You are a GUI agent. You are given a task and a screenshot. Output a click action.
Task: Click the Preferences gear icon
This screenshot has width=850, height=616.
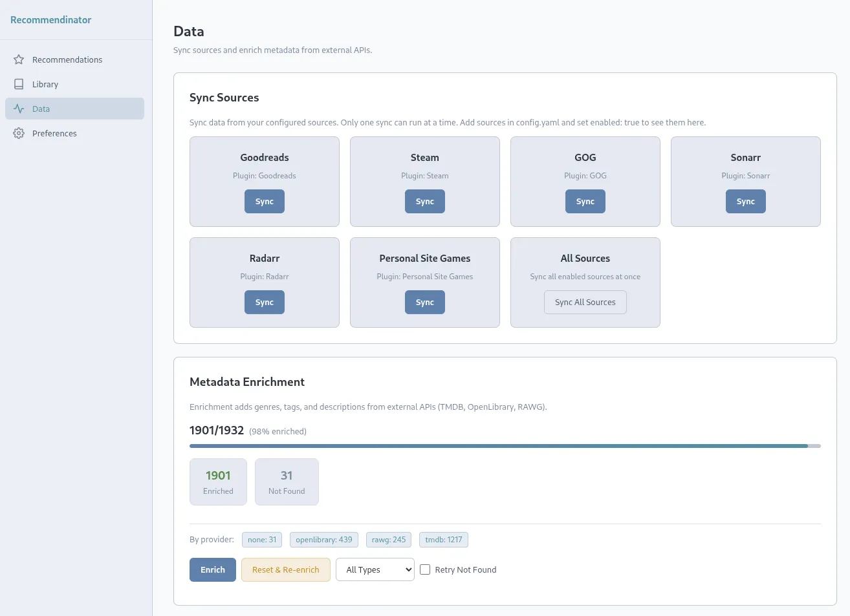pos(19,133)
